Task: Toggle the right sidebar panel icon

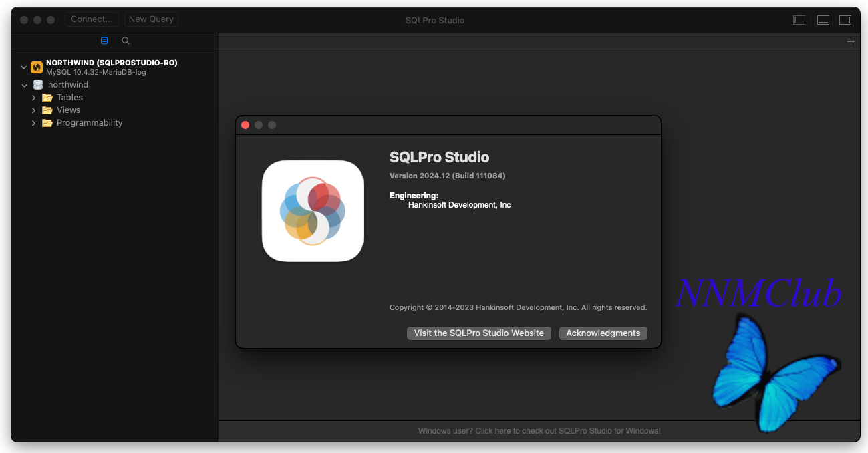Action: pos(845,20)
